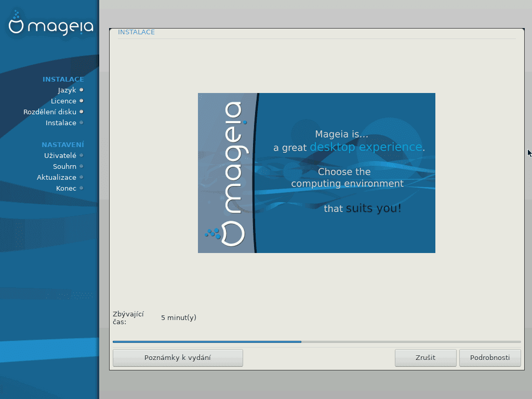The image size is (532, 399).
Task: Select the Aktualizace step in sidebar
Action: click(57, 178)
